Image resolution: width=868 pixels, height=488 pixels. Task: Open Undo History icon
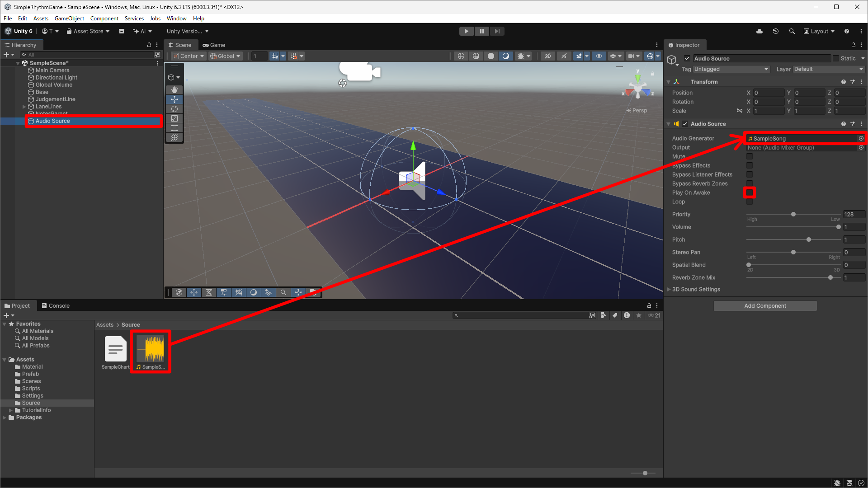[x=775, y=31]
